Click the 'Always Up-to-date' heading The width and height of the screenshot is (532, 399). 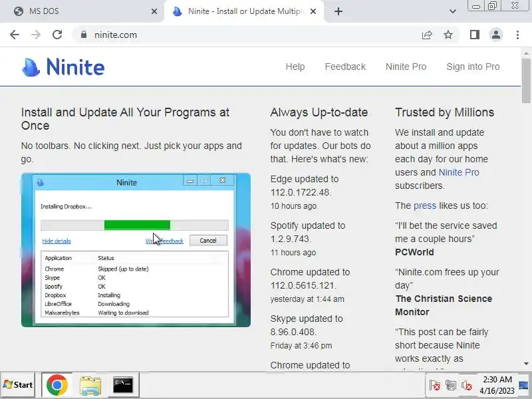click(x=319, y=112)
